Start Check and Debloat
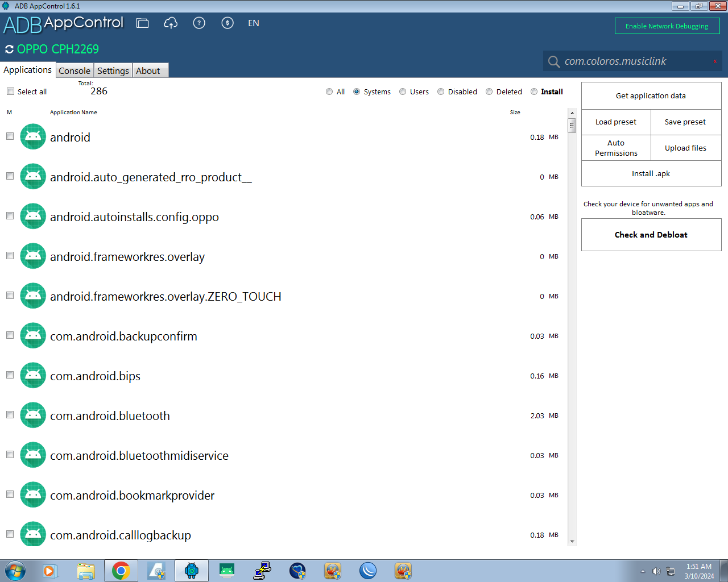This screenshot has height=582, width=728. (x=651, y=235)
